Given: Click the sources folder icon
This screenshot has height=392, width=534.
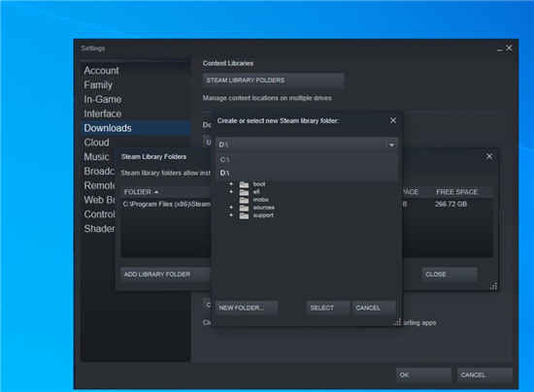Looking at the screenshot, I should pyautogui.click(x=244, y=208).
